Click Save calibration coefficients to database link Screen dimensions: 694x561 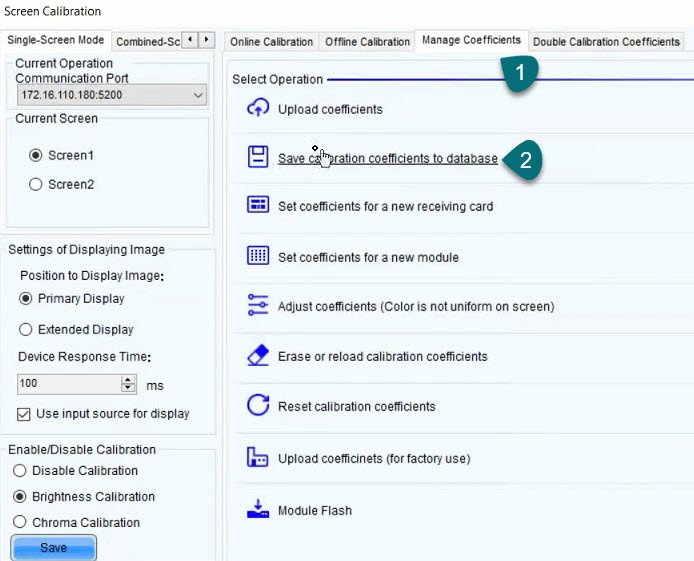[x=387, y=158]
